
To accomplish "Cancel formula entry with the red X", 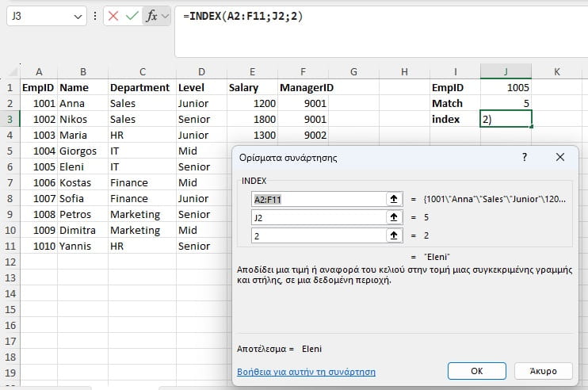I will (x=113, y=16).
